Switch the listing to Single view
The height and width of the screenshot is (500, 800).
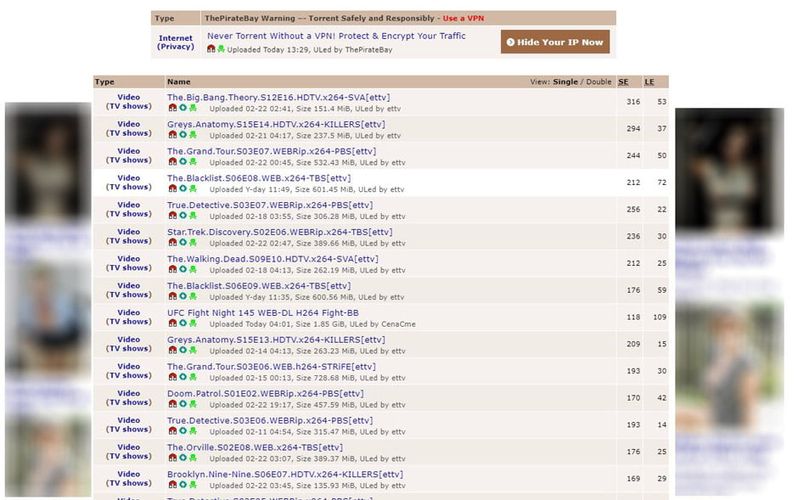(565, 82)
